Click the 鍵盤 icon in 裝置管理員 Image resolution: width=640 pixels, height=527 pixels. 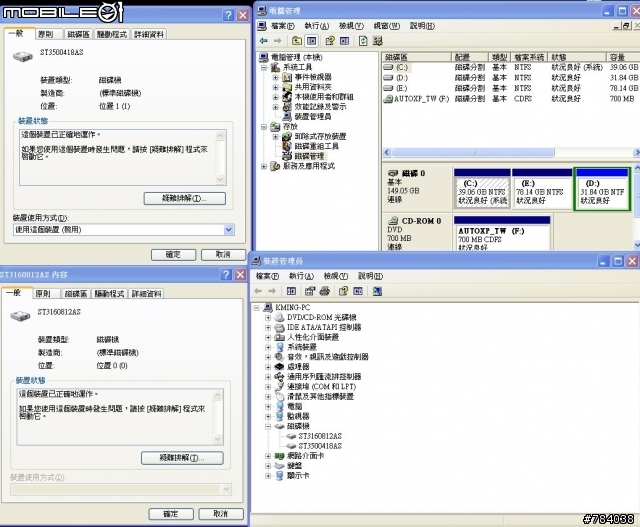(x=280, y=465)
